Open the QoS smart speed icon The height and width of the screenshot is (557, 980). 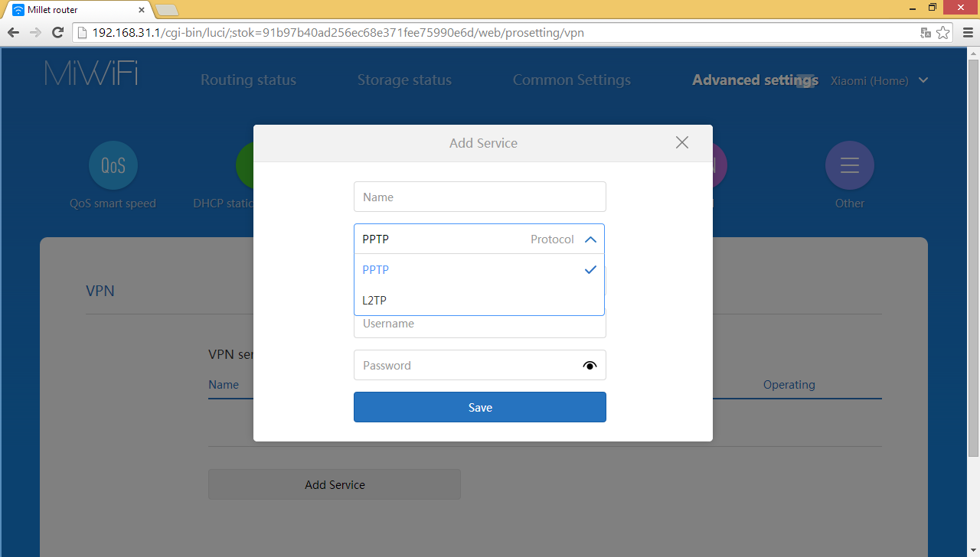[113, 165]
